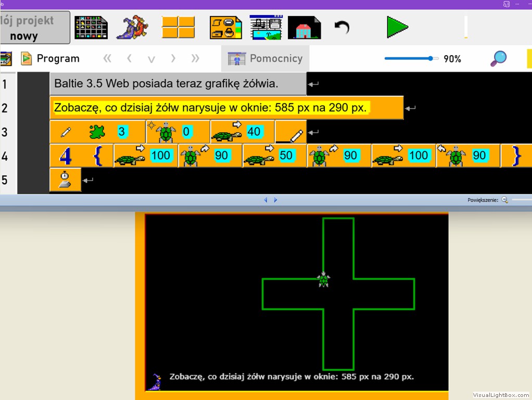Click the double-right arrow navigation button
This screenshot has height=400, width=532.
[x=195, y=58]
